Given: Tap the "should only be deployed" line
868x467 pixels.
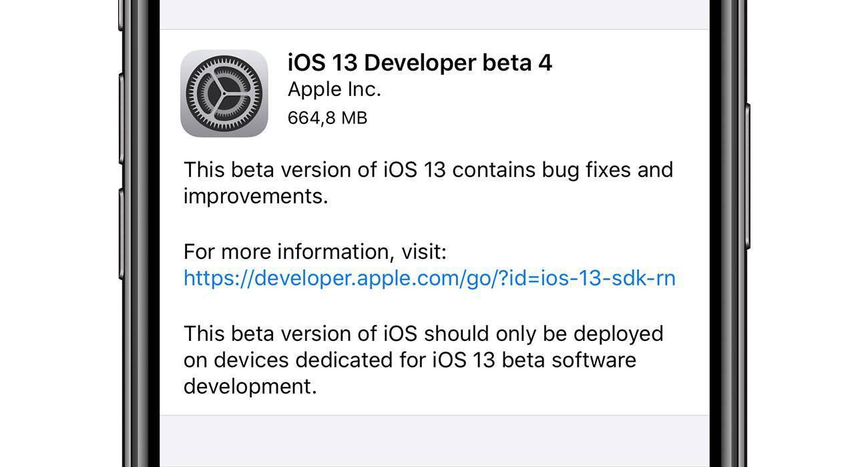Looking at the screenshot, I should pyautogui.click(x=544, y=333).
